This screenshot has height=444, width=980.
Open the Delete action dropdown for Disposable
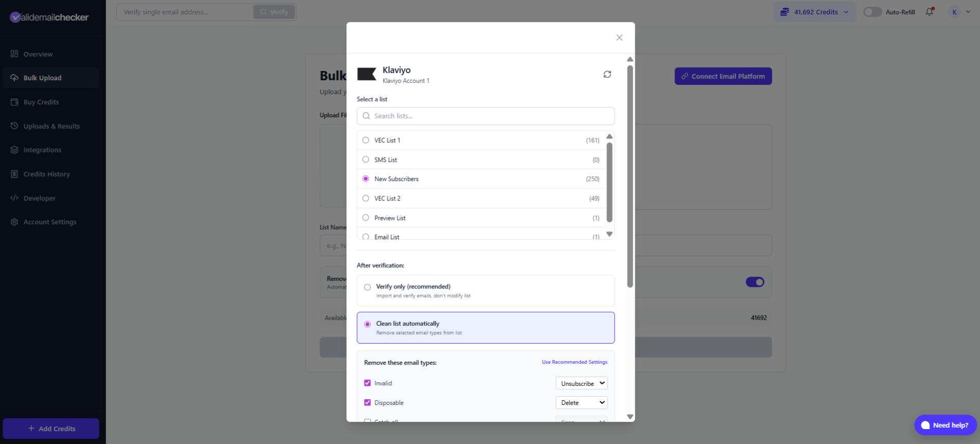coord(581,402)
